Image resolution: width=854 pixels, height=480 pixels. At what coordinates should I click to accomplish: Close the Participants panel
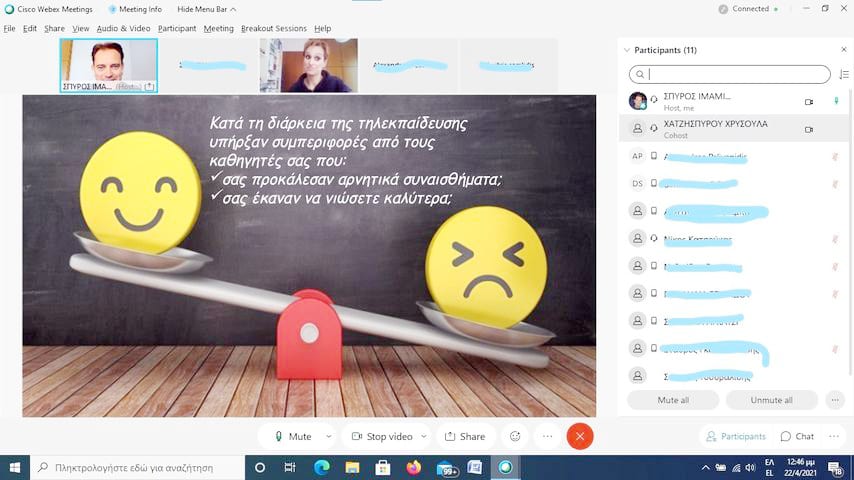(843, 49)
